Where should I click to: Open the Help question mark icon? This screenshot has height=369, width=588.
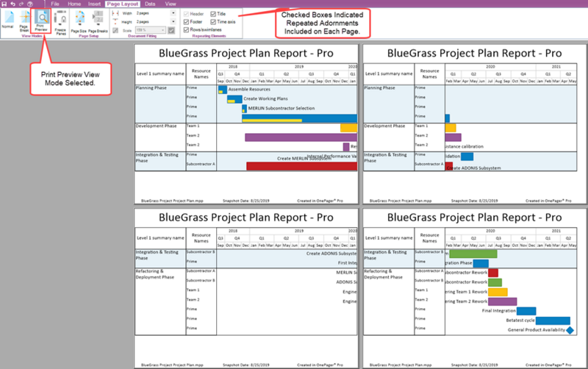(x=30, y=4)
